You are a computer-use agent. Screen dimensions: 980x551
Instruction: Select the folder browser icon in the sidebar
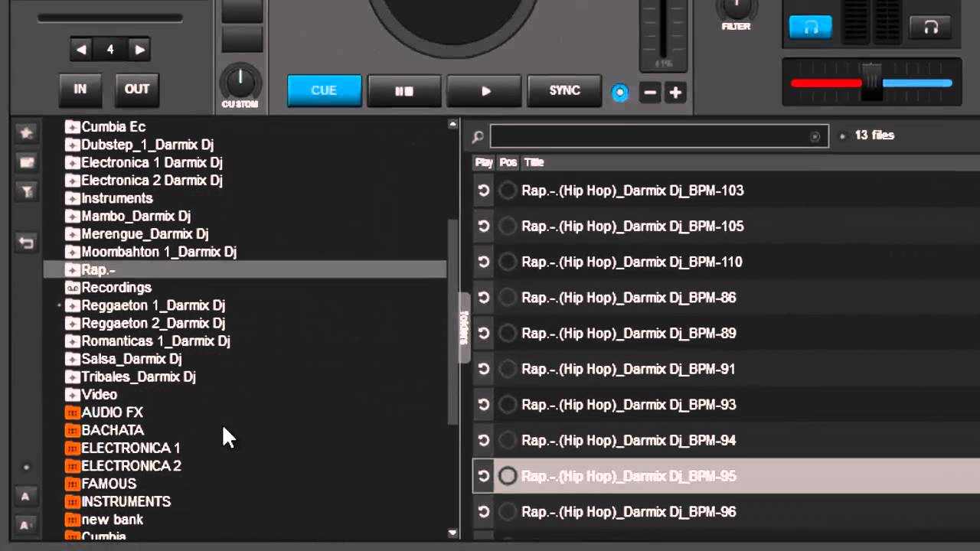tap(26, 160)
